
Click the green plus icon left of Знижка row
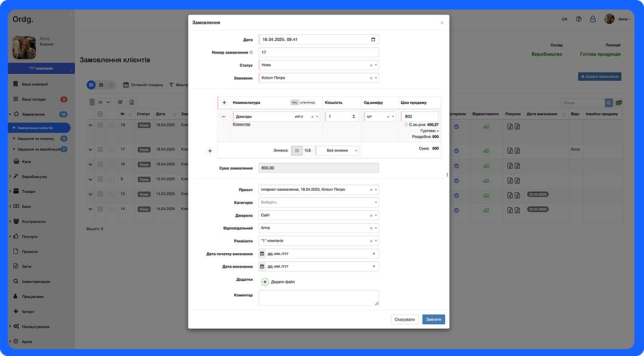point(210,151)
